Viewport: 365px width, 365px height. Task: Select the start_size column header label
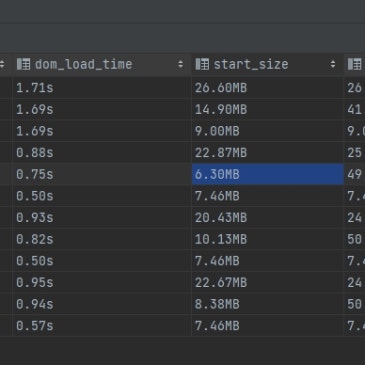point(251,64)
